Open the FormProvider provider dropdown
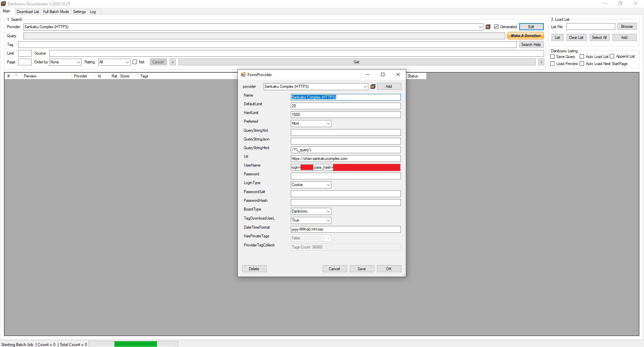The image size is (644, 347). [365, 86]
